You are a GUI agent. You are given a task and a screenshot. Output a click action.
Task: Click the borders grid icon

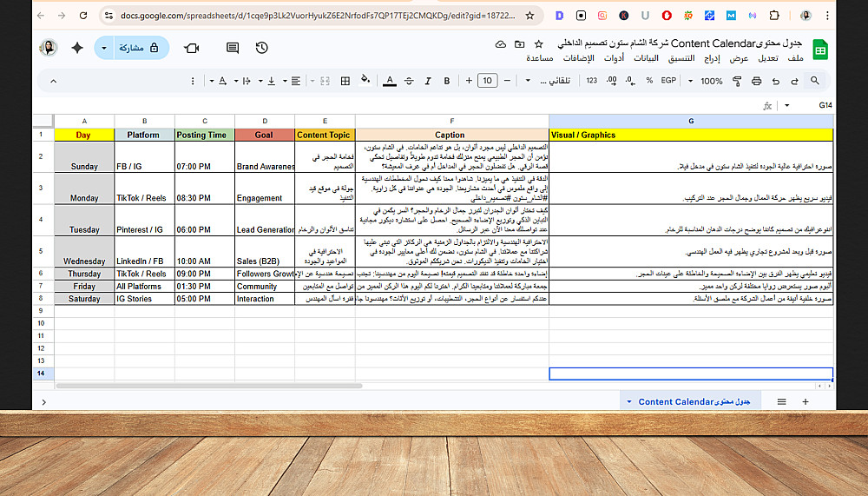click(345, 81)
